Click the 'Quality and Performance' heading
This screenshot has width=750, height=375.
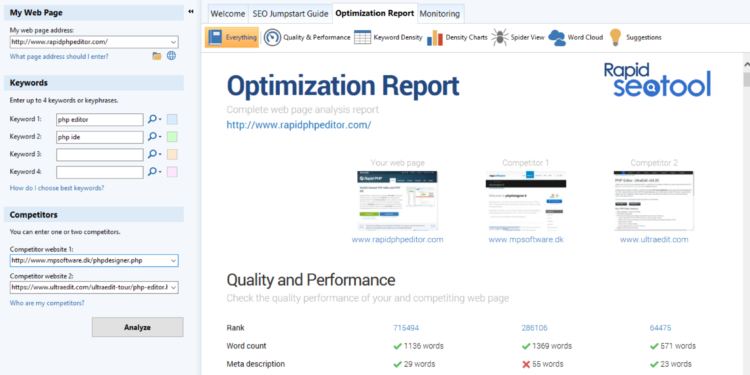click(x=311, y=280)
